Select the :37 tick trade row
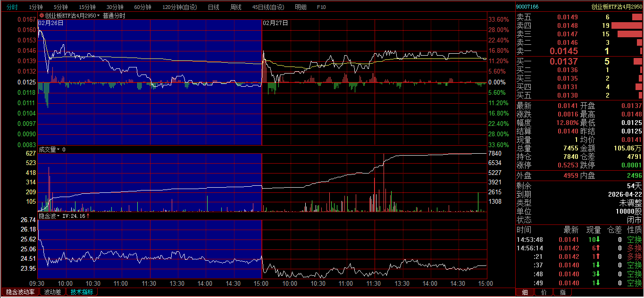644x298 pixels. (579, 265)
